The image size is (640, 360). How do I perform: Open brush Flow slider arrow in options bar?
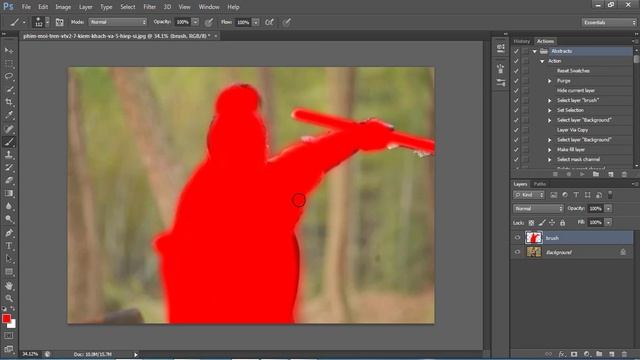[256, 22]
